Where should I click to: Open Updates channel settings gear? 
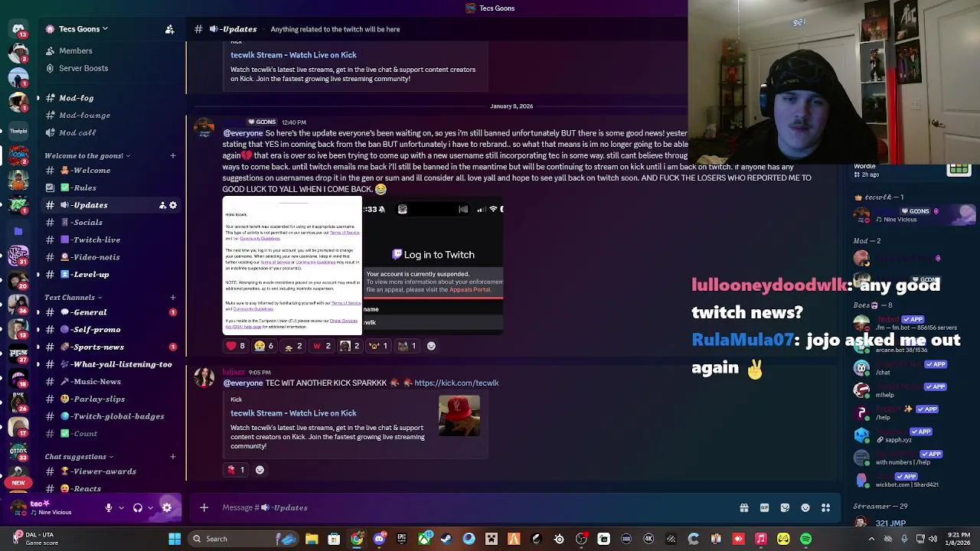pos(173,205)
